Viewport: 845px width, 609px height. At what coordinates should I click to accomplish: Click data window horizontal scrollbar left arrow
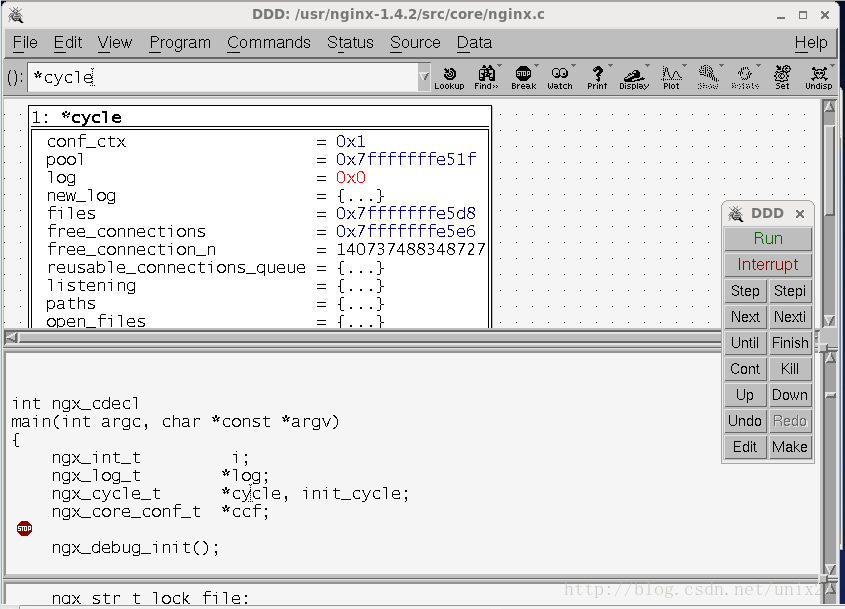12,338
